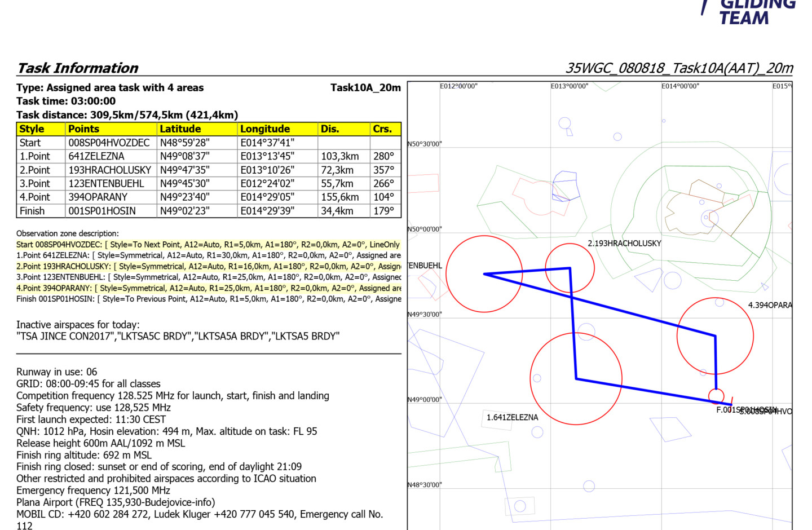812x530 pixels.
Task: Click the 2.193HRACHOLUSKY map label
Action: click(624, 244)
